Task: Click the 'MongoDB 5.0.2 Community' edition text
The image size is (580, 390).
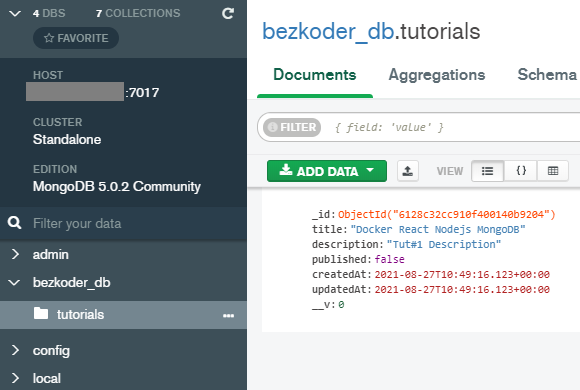Action: [117, 186]
